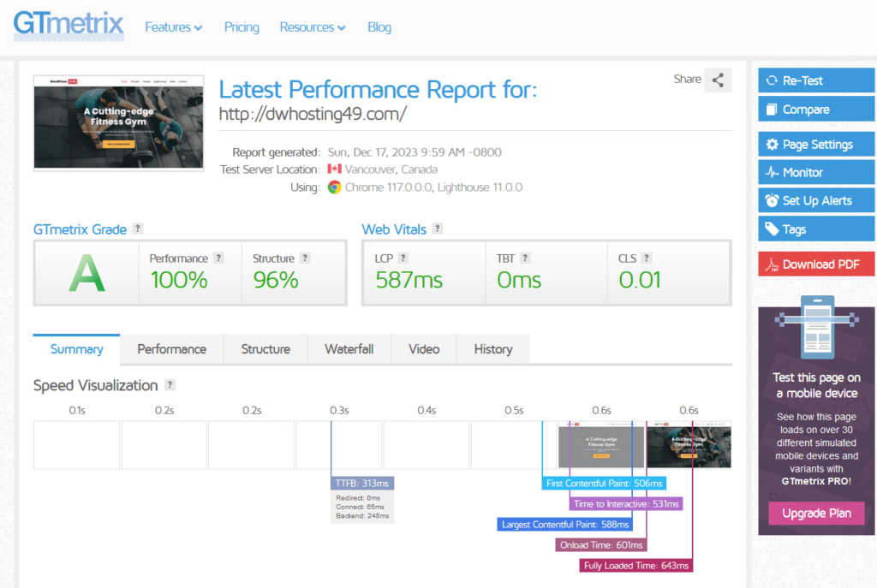Click the First Contentful Paint: 506ms marker
The image size is (877, 588).
pos(604,483)
